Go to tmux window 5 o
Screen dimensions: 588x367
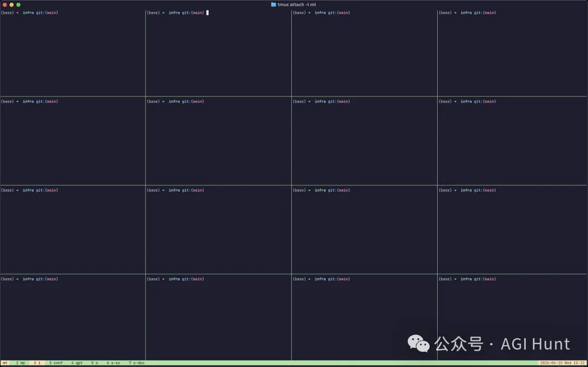click(94, 363)
